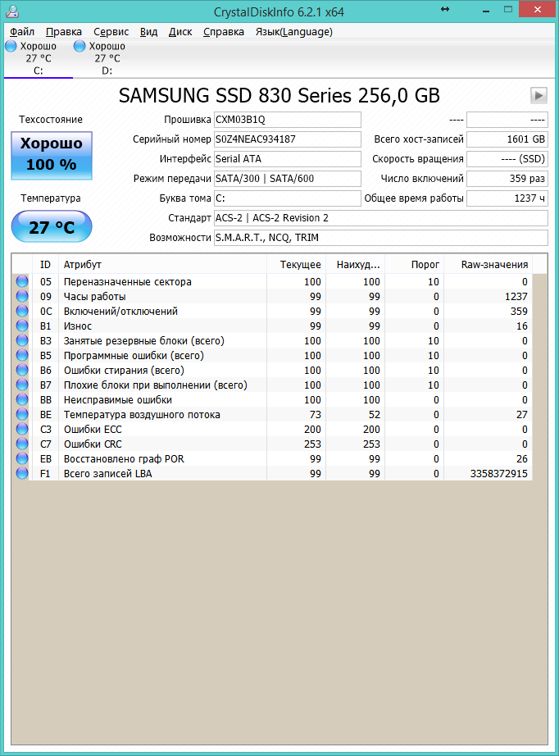The width and height of the screenshot is (559, 756).
Task: Click the status orb for attribute B5
Action: click(22, 355)
